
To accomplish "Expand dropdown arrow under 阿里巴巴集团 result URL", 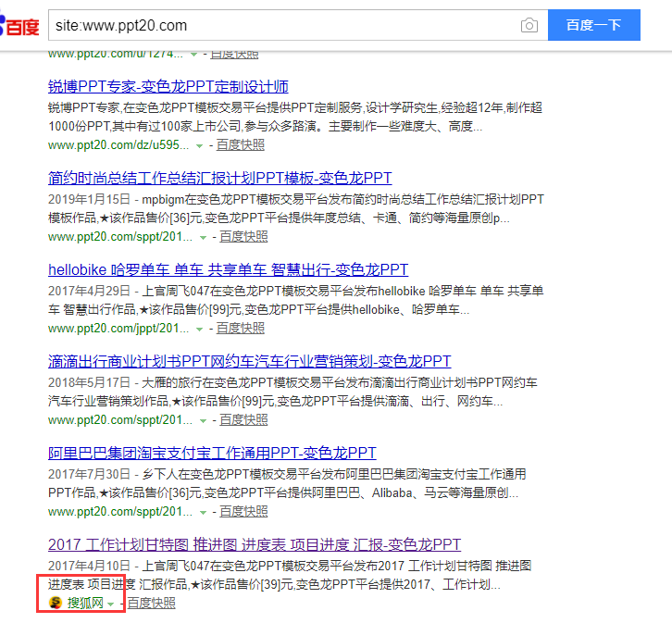I will 203,513.
